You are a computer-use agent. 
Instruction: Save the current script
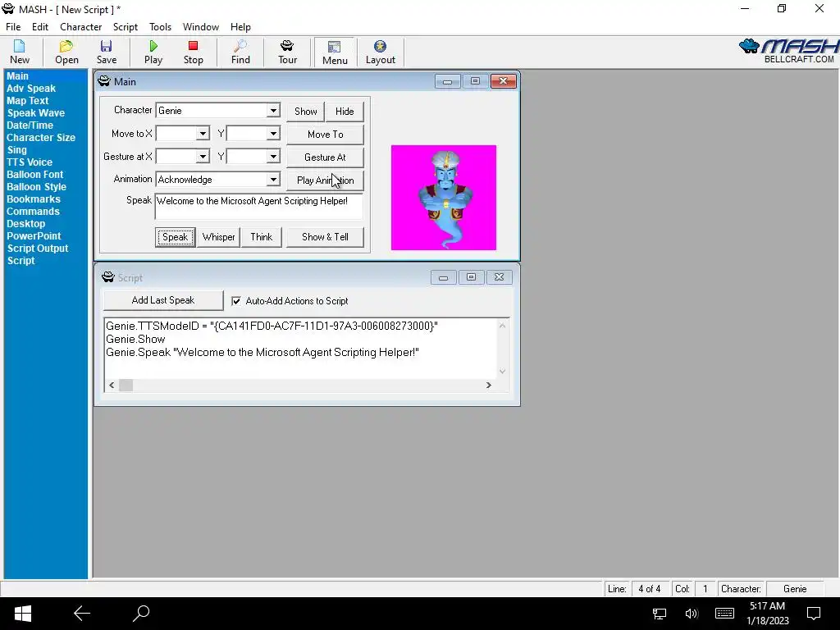107,52
